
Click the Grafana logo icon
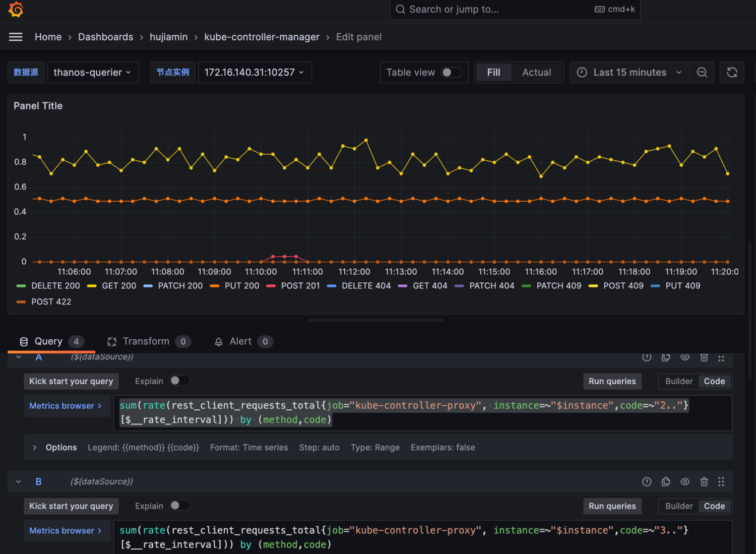pyautogui.click(x=16, y=10)
